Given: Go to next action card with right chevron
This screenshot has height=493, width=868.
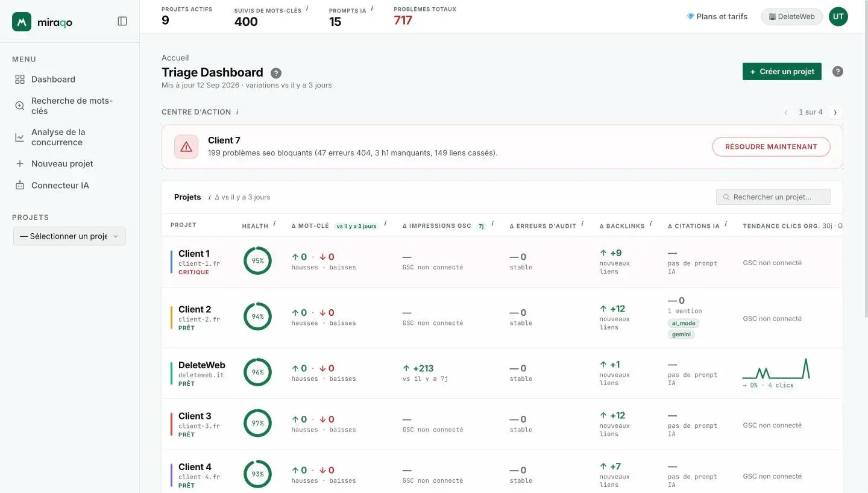Looking at the screenshot, I should (x=835, y=112).
